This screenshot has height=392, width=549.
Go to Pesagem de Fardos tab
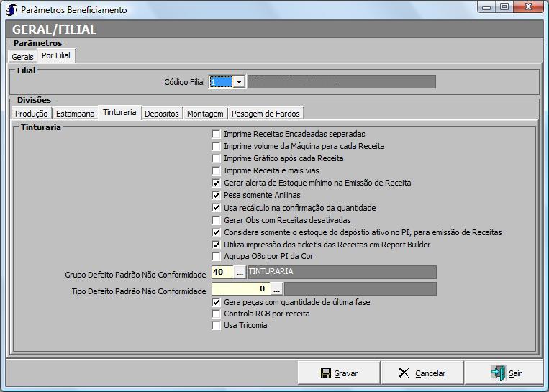point(266,114)
